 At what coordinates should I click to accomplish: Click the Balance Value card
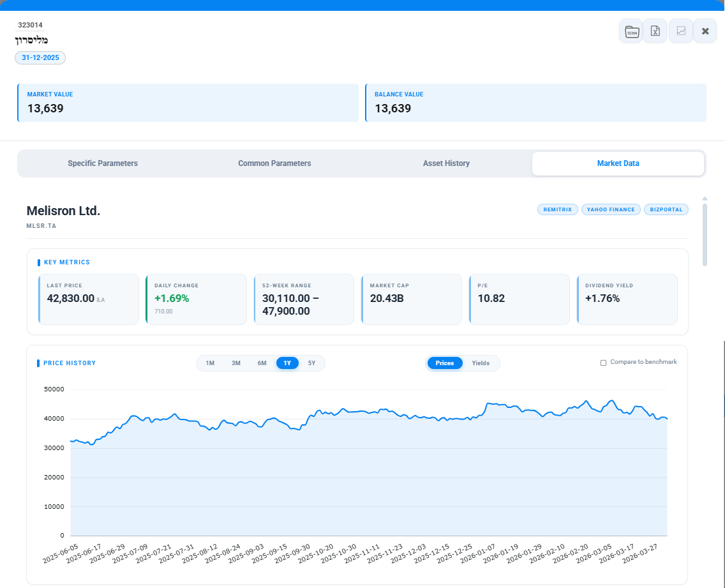pos(535,103)
